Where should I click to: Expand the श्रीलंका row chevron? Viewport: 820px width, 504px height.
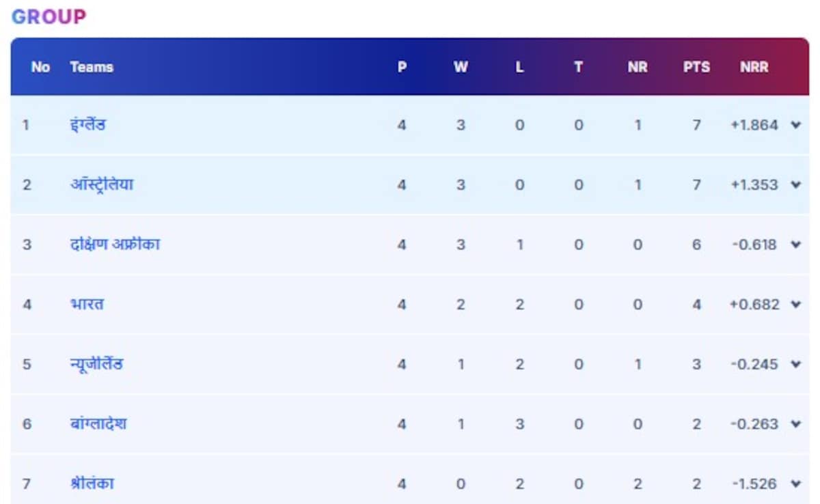(x=795, y=484)
